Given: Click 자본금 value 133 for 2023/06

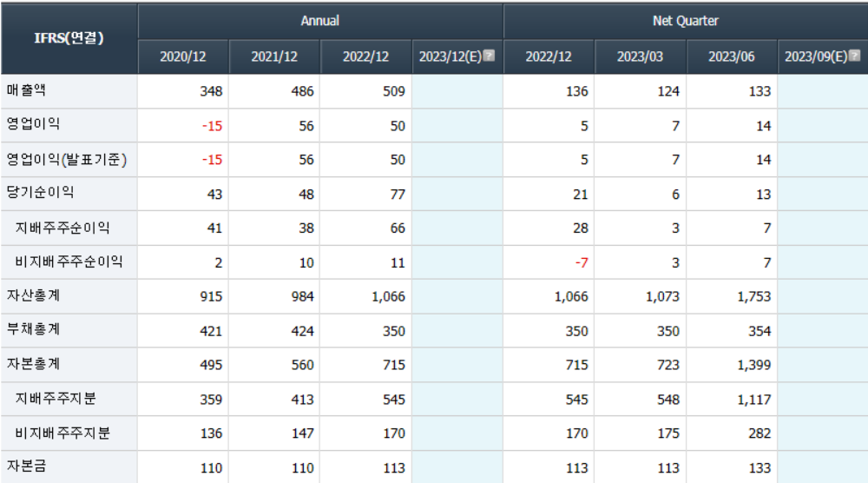Looking at the screenshot, I should (x=759, y=468).
